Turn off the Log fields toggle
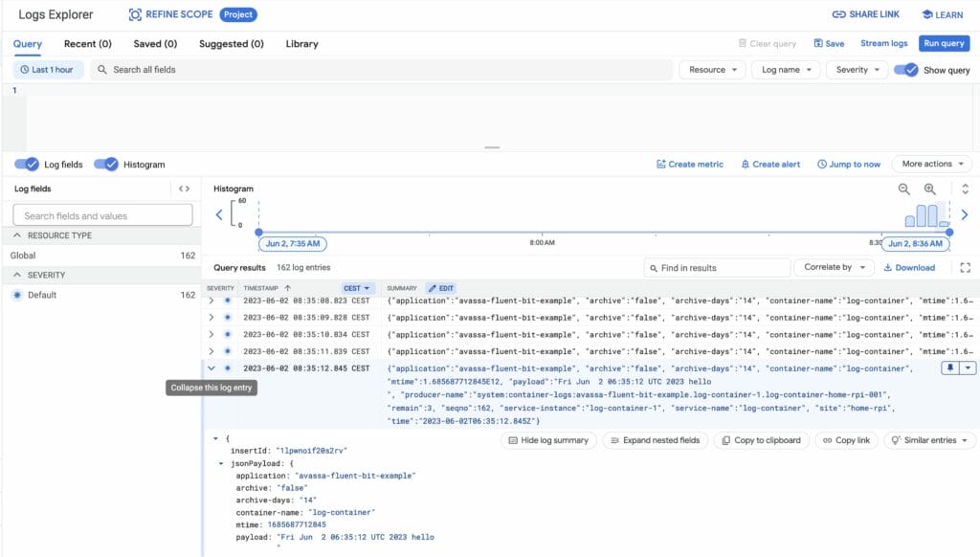The width and height of the screenshot is (980, 557). tap(27, 165)
